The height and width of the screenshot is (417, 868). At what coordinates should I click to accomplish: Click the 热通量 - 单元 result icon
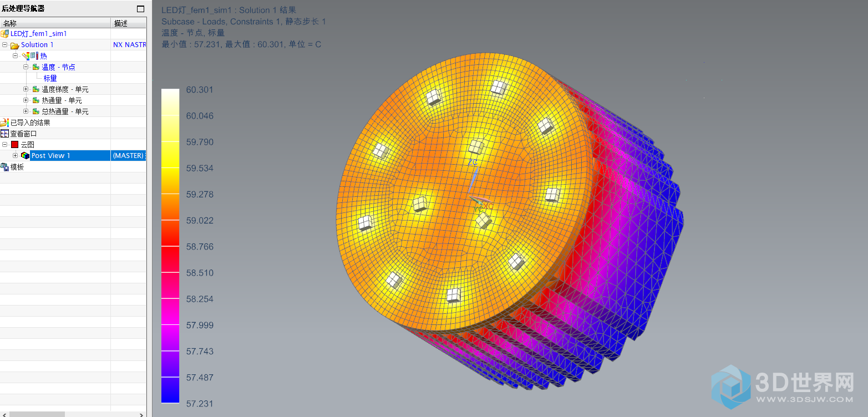click(36, 100)
